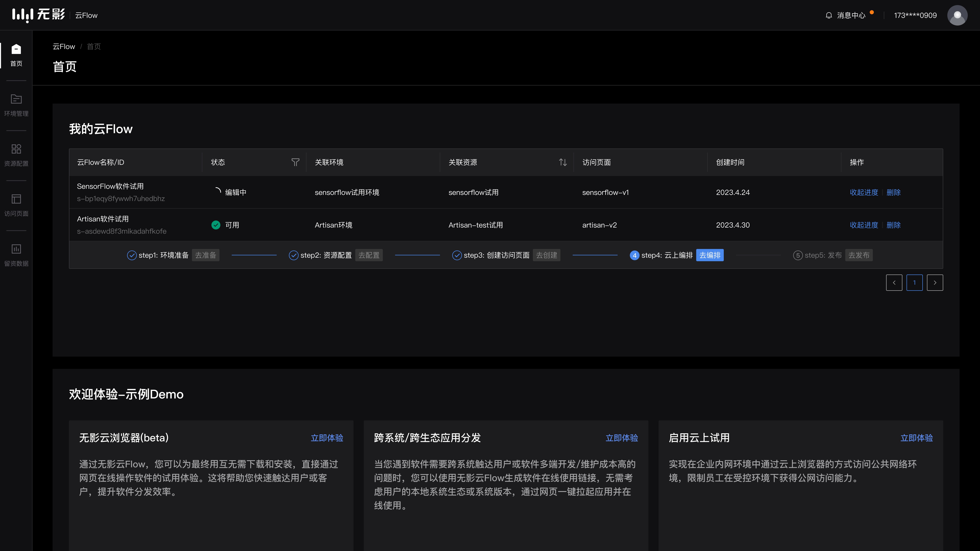The width and height of the screenshot is (980, 551).
Task: Click 去编排 button
Action: tap(710, 255)
